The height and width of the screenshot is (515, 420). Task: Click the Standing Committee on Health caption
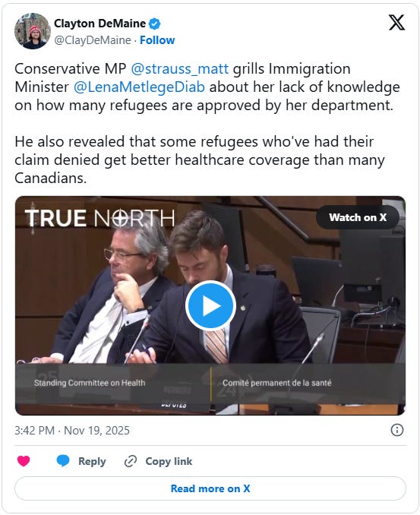click(90, 383)
